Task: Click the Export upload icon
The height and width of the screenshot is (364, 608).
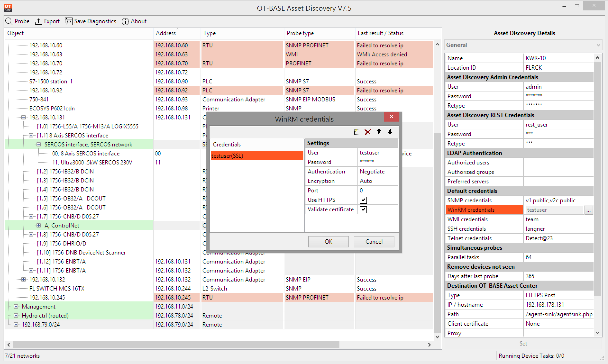Action: pos(39,21)
